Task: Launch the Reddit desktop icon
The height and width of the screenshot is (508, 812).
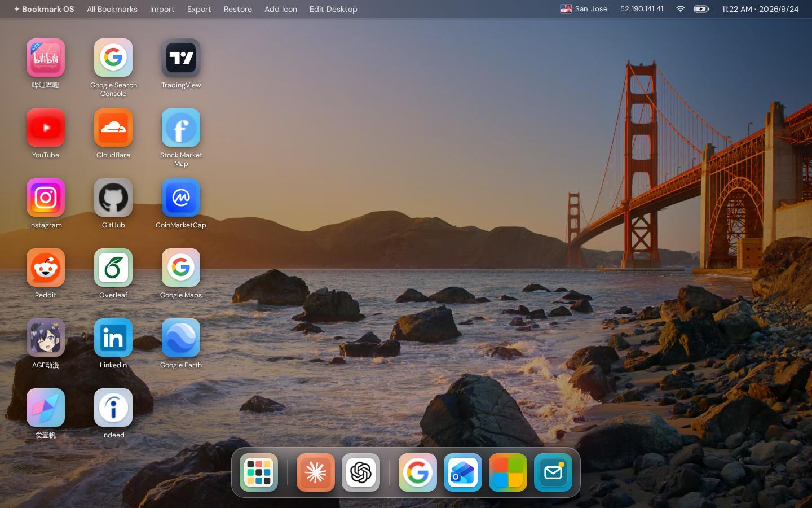Action: point(46,268)
